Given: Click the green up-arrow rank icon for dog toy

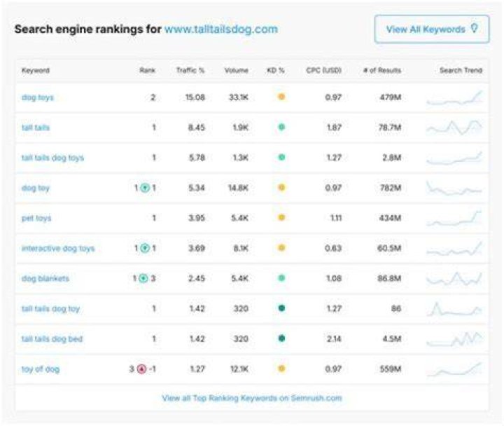Looking at the screenshot, I should point(146,188).
